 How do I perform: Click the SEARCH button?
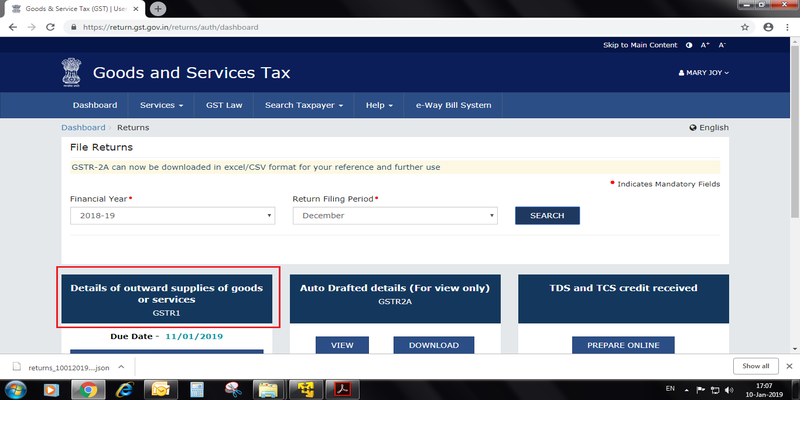click(x=547, y=215)
